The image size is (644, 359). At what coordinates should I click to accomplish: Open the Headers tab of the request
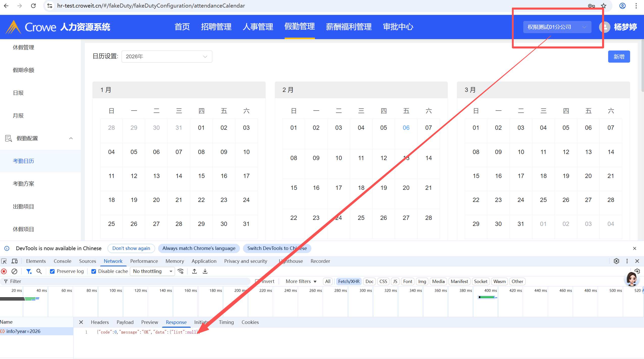pyautogui.click(x=100, y=322)
